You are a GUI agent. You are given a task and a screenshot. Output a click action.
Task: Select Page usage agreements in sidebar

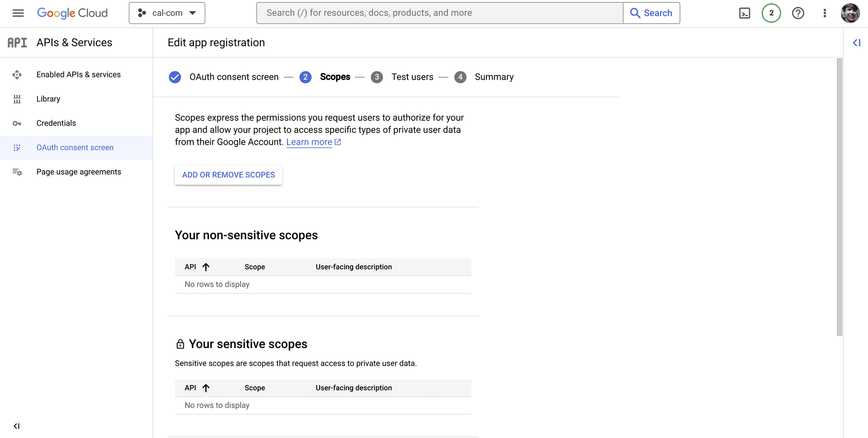coord(79,172)
